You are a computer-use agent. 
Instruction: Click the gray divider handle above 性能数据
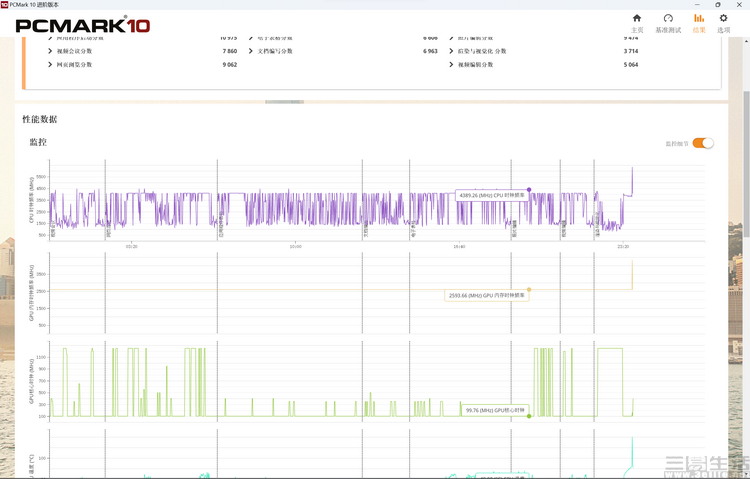[x=284, y=102]
